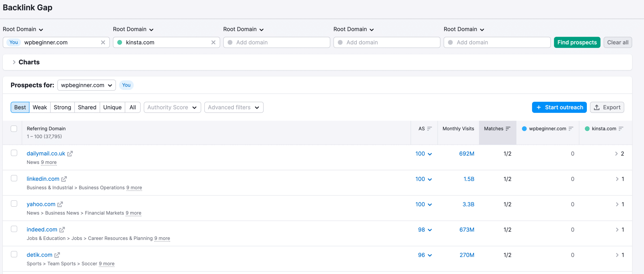The width and height of the screenshot is (644, 274).
Task: Open the yahoo.com domain link
Action: [41, 204]
